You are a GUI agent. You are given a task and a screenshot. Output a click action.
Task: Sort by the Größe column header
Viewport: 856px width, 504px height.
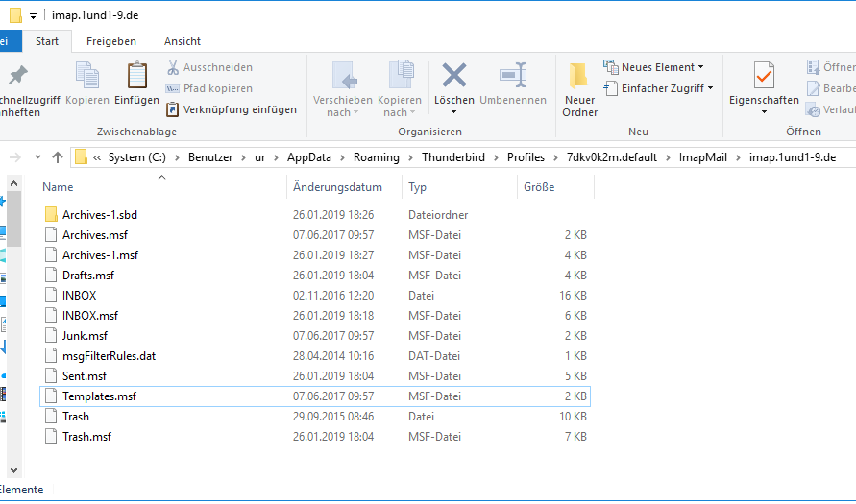pos(539,187)
